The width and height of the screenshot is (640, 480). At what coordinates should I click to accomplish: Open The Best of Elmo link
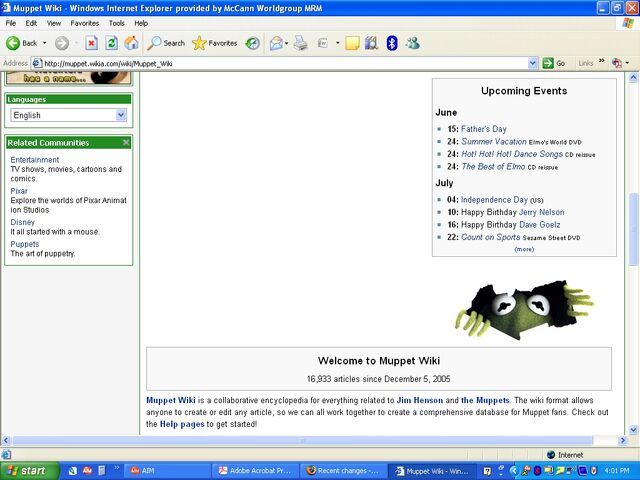click(493, 167)
